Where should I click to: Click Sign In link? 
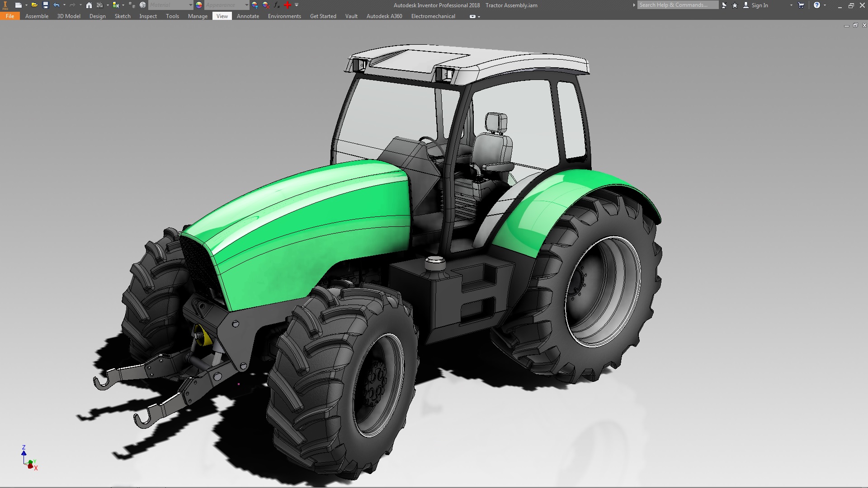pos(759,5)
